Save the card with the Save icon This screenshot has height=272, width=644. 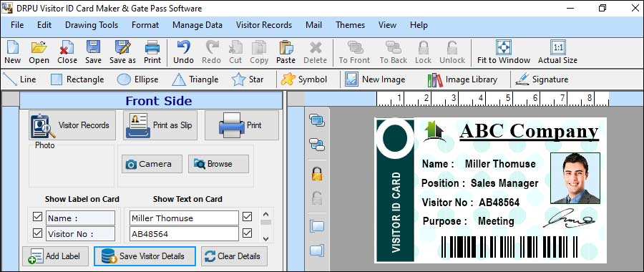coord(93,52)
